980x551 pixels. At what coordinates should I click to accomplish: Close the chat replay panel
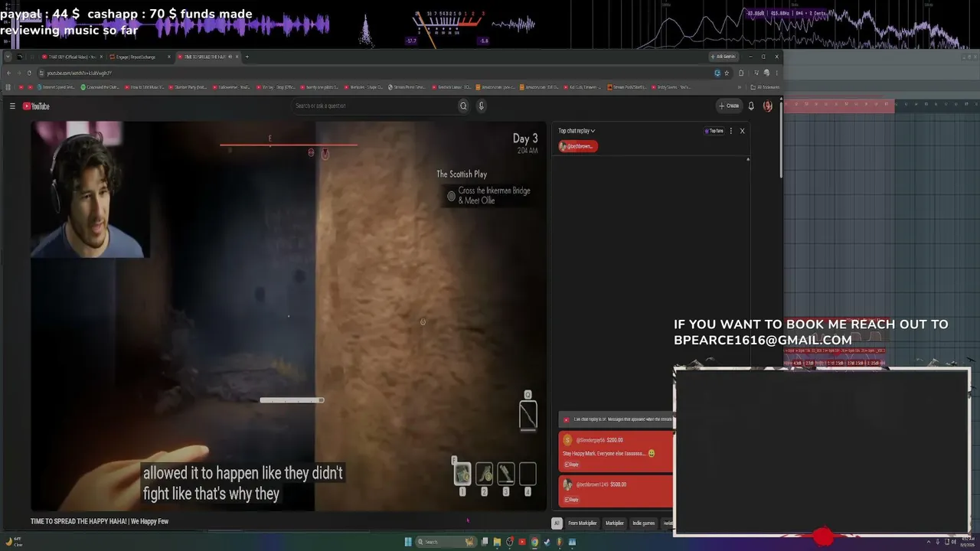click(742, 131)
